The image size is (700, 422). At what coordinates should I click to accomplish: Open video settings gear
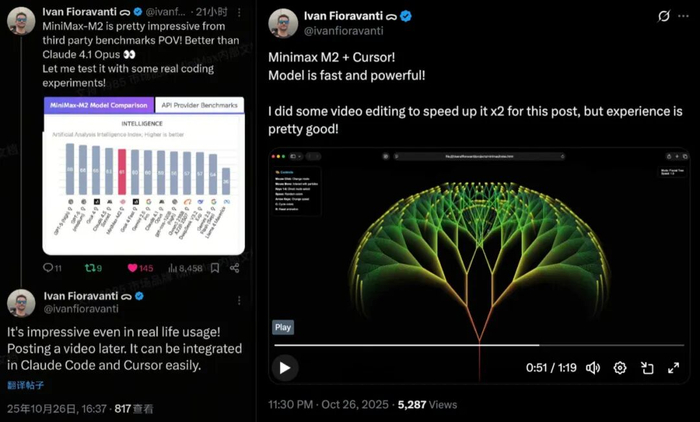pos(620,367)
